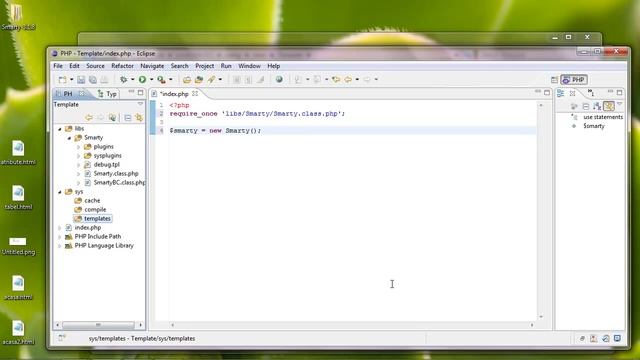Select the *index.php editor tab
This screenshot has height=360, width=640.
(175, 94)
